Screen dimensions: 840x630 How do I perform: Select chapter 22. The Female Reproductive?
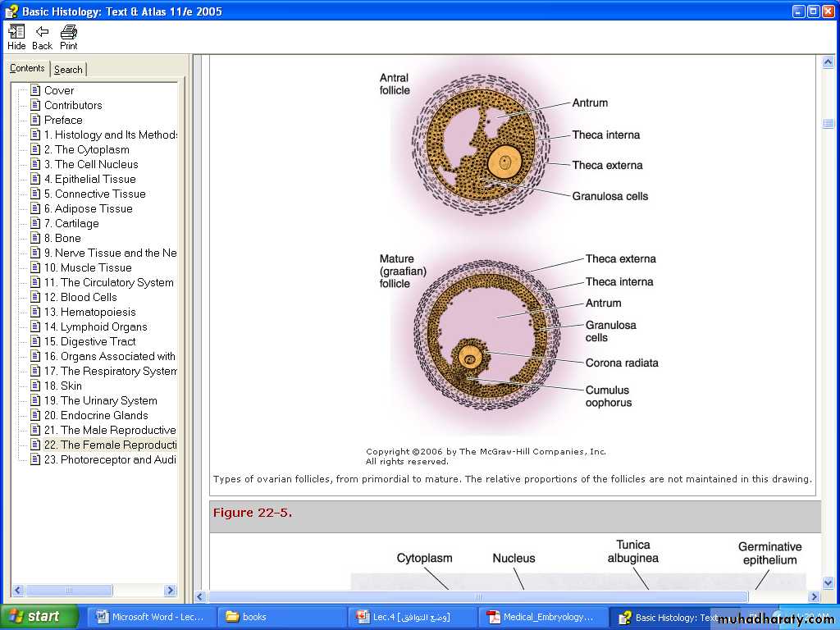110,445
